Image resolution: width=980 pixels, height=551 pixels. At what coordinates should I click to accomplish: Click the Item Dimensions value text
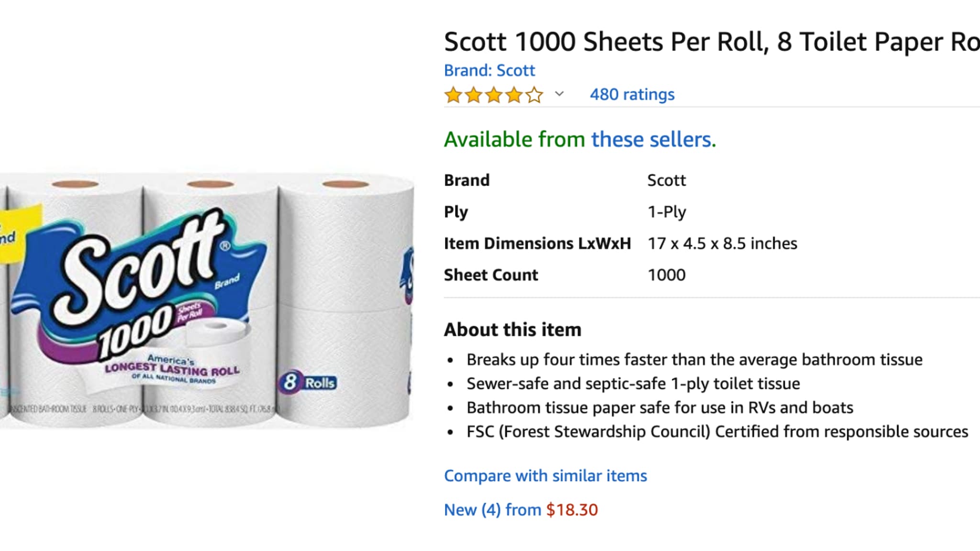[722, 243]
